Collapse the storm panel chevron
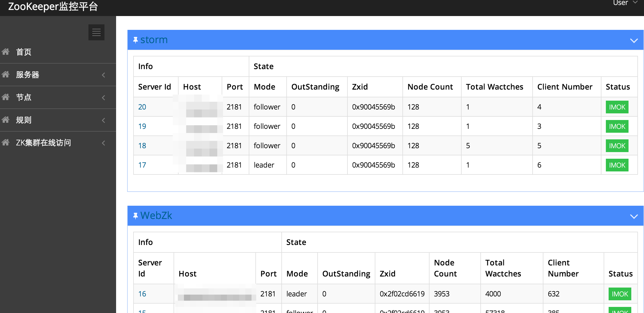 point(634,41)
